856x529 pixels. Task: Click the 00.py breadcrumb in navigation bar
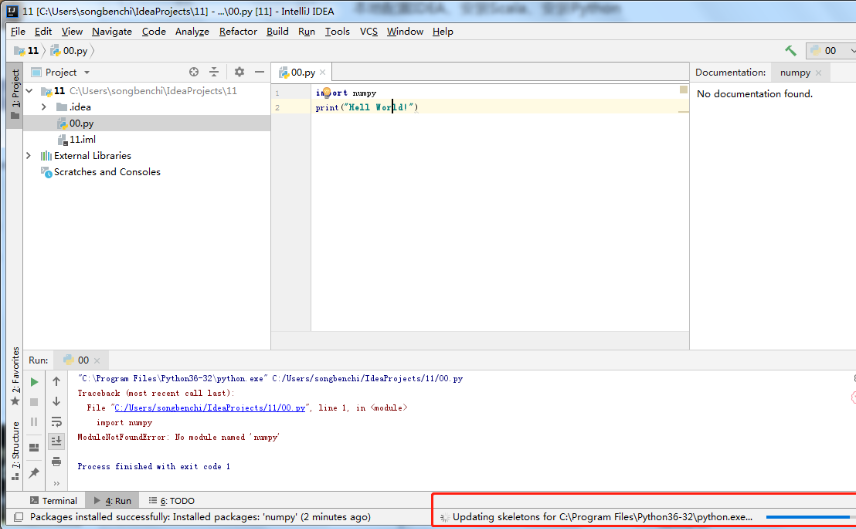pos(69,51)
